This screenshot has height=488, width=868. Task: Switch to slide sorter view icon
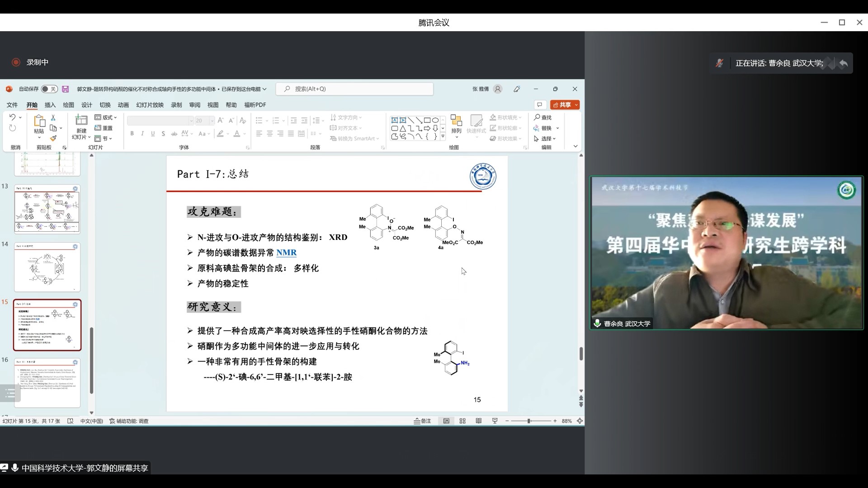pos(462,421)
